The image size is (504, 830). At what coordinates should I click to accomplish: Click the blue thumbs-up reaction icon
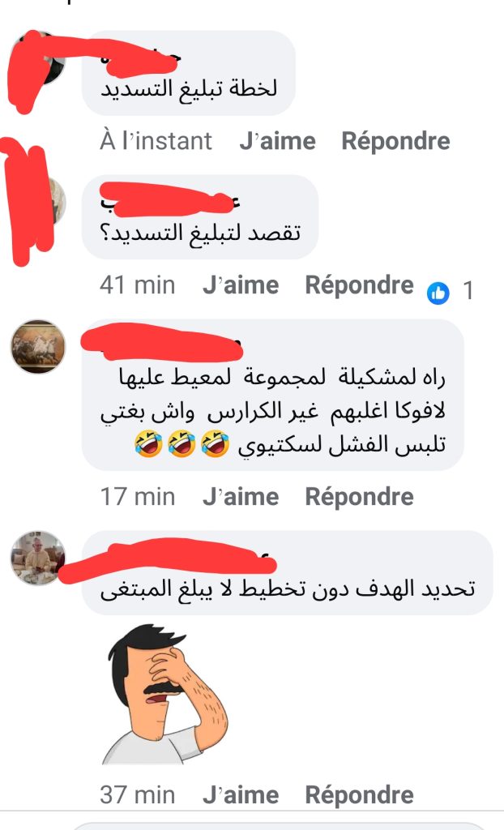(x=438, y=292)
